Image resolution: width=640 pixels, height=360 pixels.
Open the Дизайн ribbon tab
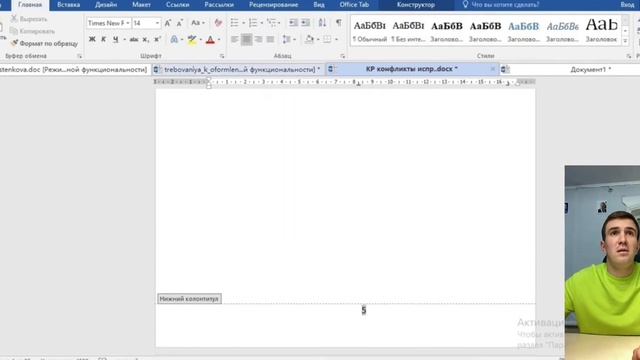[106, 5]
